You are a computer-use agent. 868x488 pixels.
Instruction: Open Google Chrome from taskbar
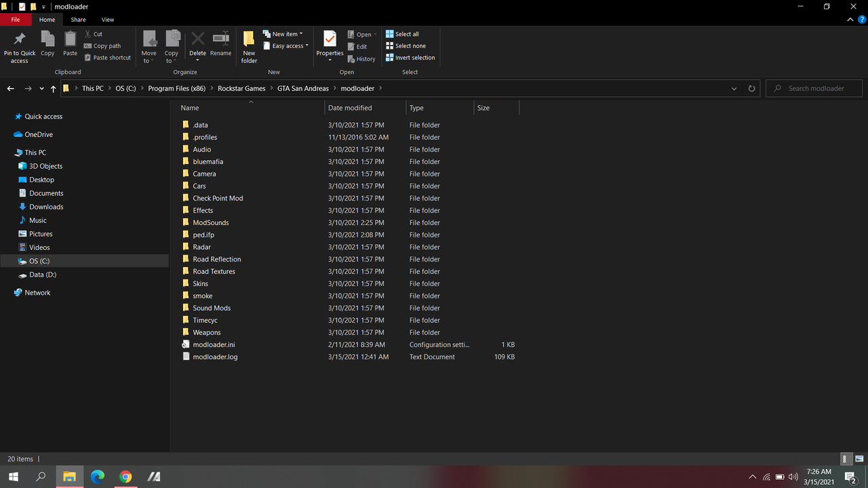click(x=125, y=476)
